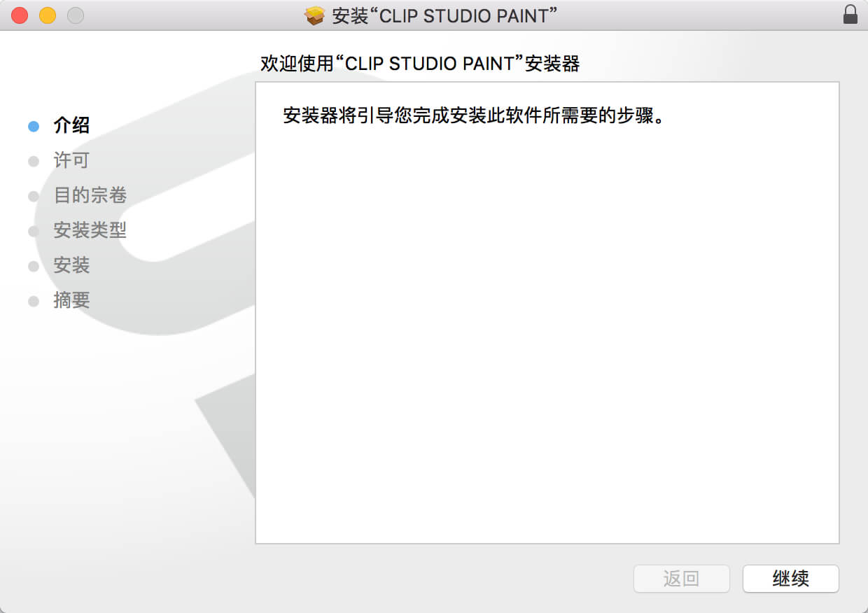The width and height of the screenshot is (868, 613).
Task: Click the lock icon in title bar
Action: point(850,15)
